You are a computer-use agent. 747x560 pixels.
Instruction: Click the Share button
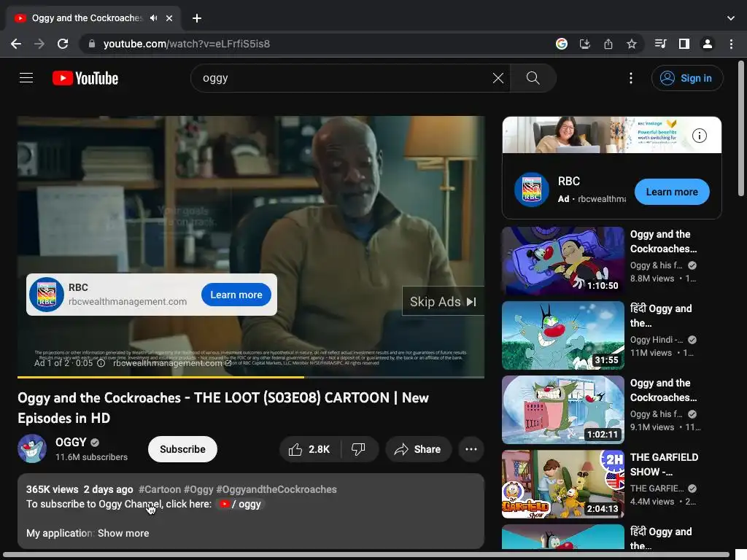click(x=418, y=449)
